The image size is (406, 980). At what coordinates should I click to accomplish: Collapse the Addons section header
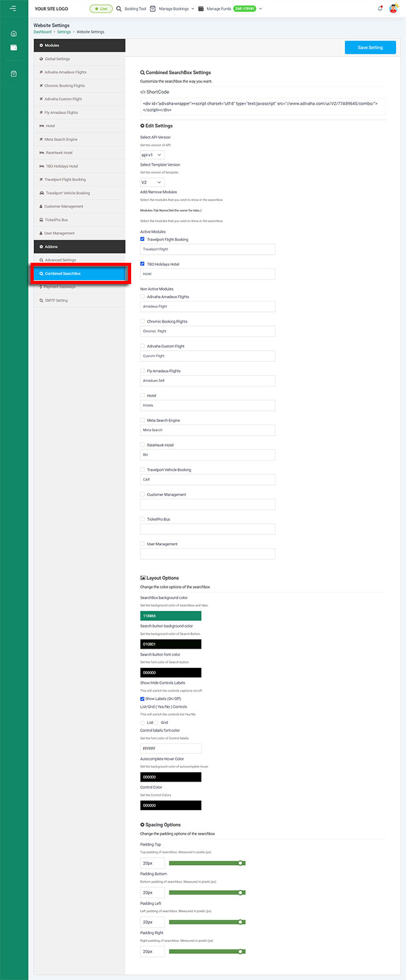[x=79, y=247]
